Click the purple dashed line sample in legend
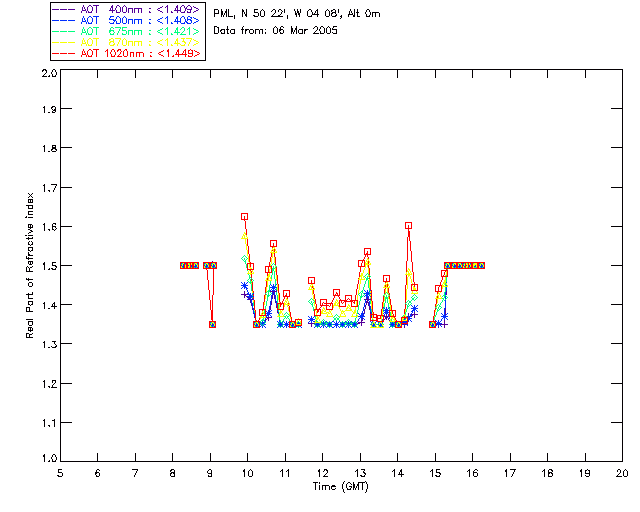 pos(64,9)
